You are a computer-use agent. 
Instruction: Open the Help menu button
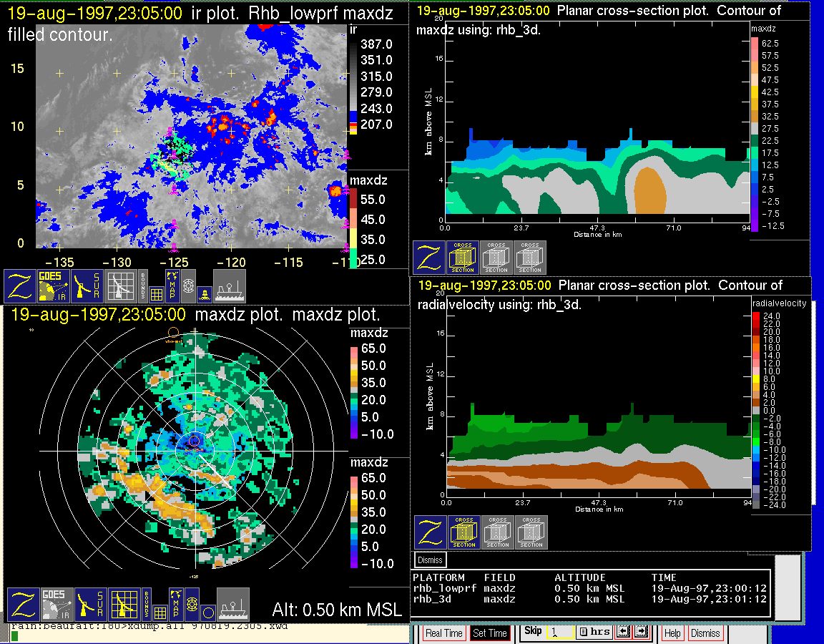coord(672,633)
